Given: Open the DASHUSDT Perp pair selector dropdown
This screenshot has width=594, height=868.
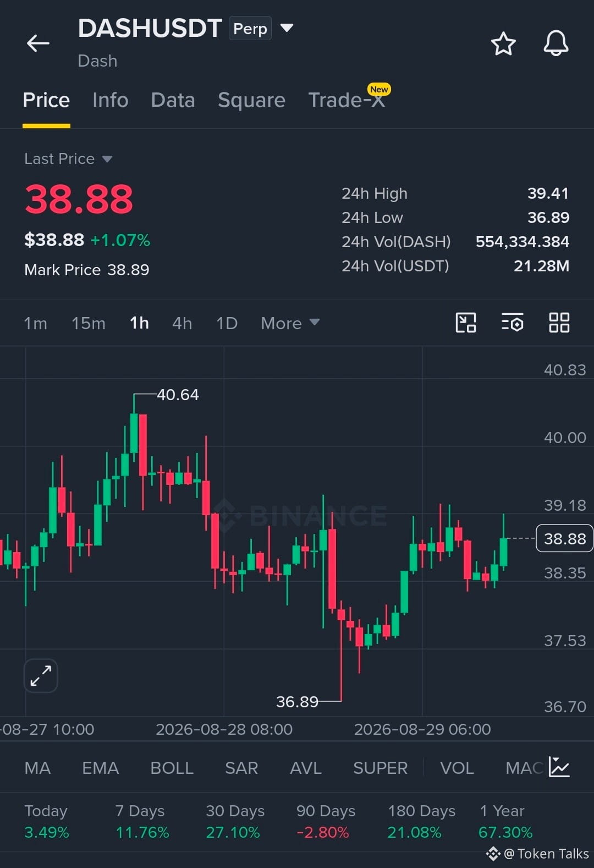Looking at the screenshot, I should pos(287,28).
